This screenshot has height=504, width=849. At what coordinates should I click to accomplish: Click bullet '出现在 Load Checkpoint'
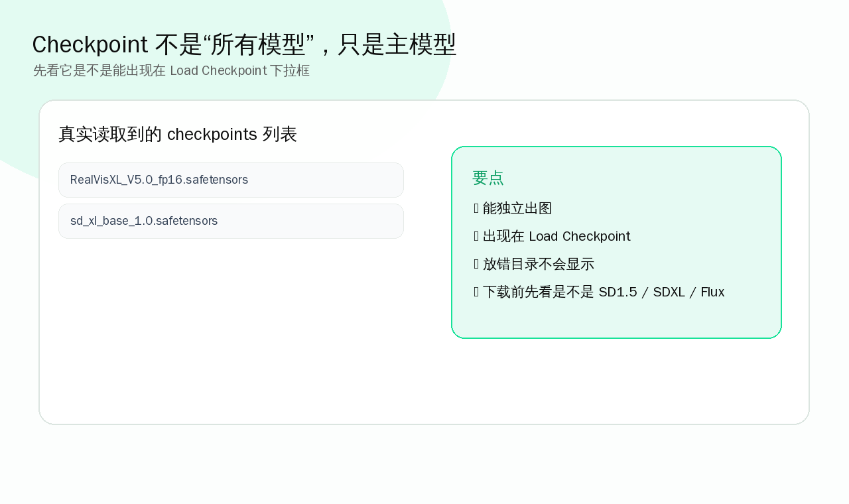coord(552,236)
